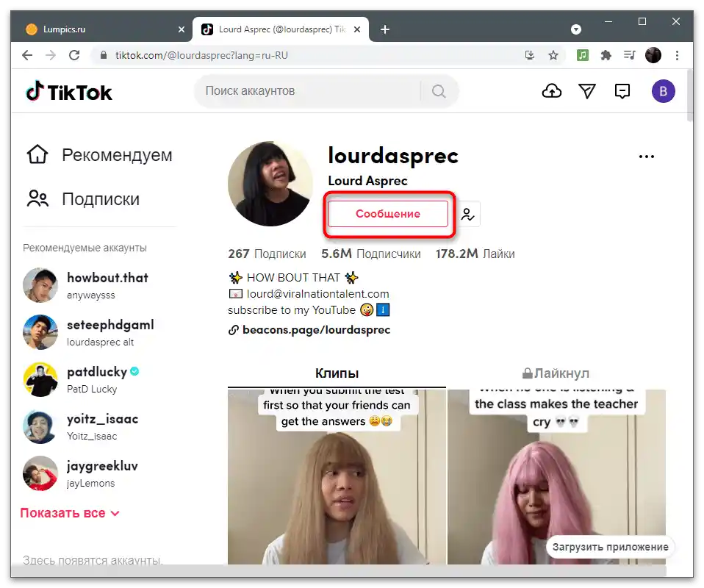This screenshot has width=704, height=588.
Task: Open the Chrome profile avatar
Action: (653, 55)
